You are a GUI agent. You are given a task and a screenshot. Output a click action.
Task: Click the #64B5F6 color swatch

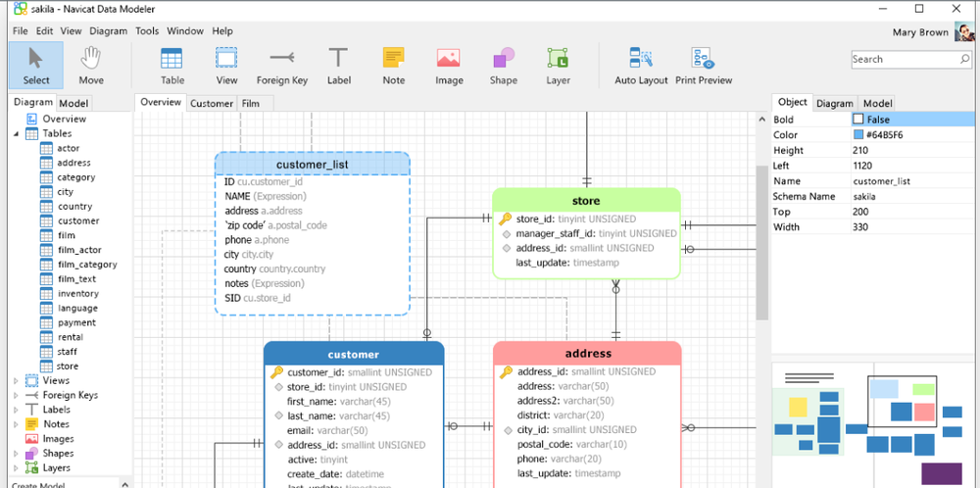858,135
